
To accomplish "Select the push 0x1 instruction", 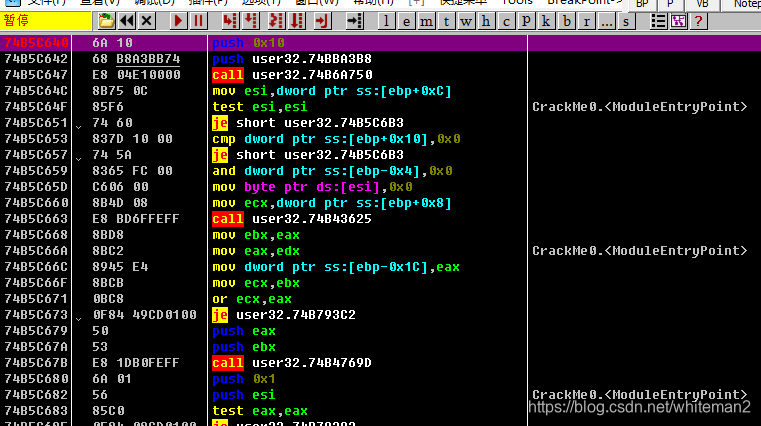I will click(x=244, y=379).
